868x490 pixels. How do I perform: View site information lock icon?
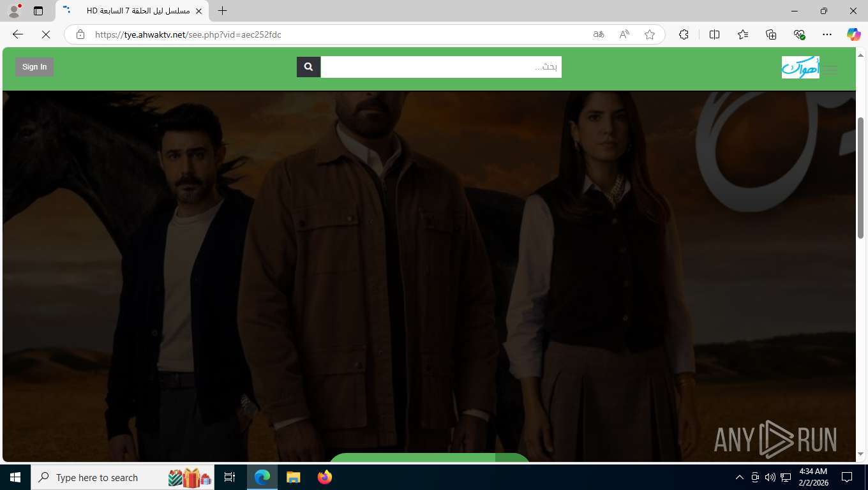click(80, 34)
